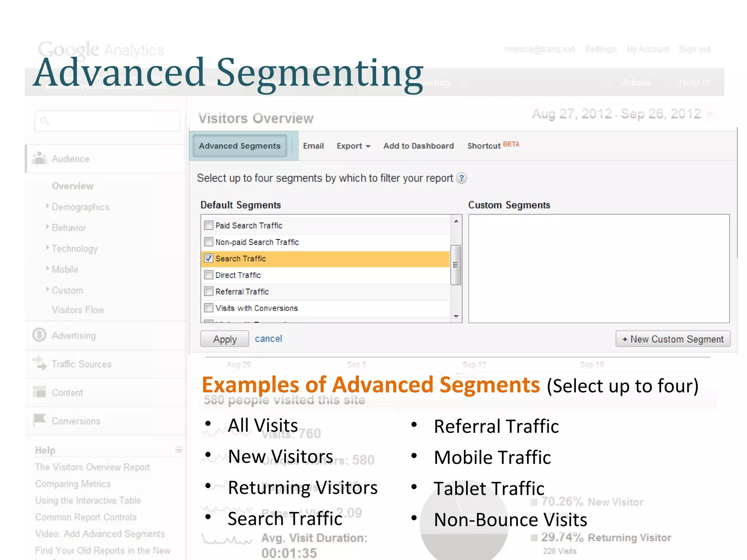Click Email in the report toolbar

pos(313,146)
